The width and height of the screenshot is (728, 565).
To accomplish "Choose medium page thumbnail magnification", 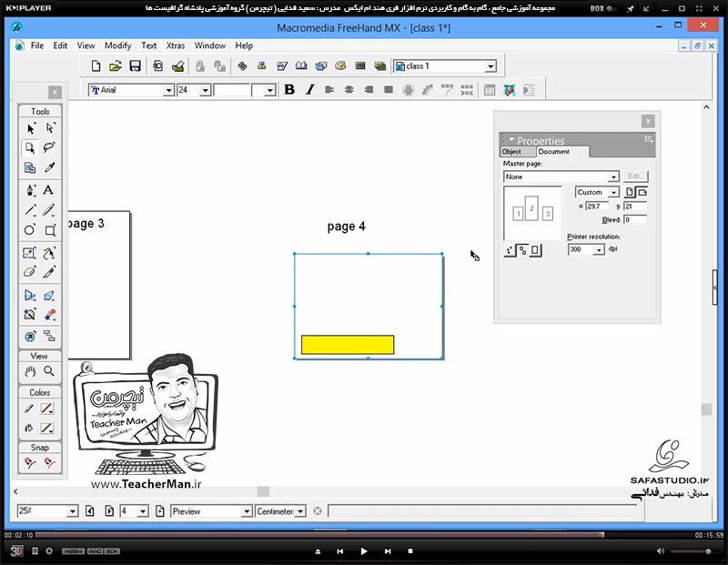I will (x=522, y=251).
